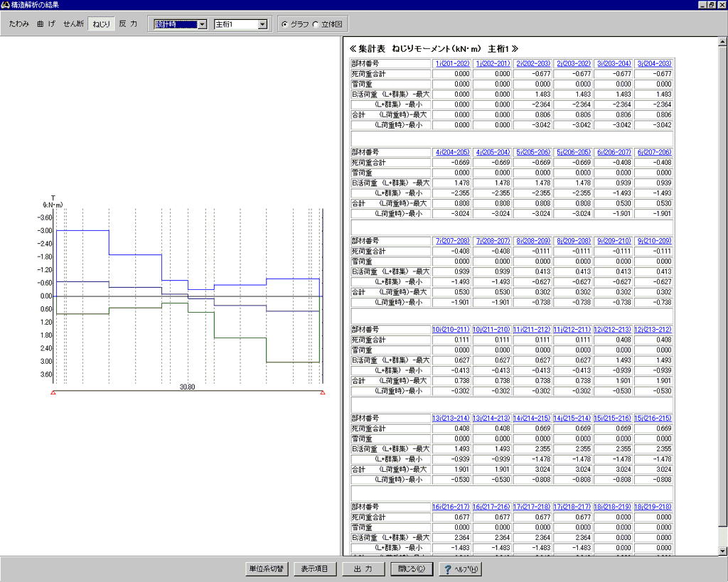Open member link 18j(219-218)
728x582 pixels.
click(654, 507)
